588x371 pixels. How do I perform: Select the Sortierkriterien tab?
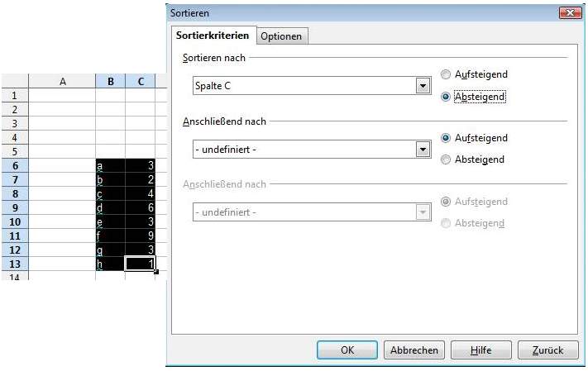coord(213,36)
